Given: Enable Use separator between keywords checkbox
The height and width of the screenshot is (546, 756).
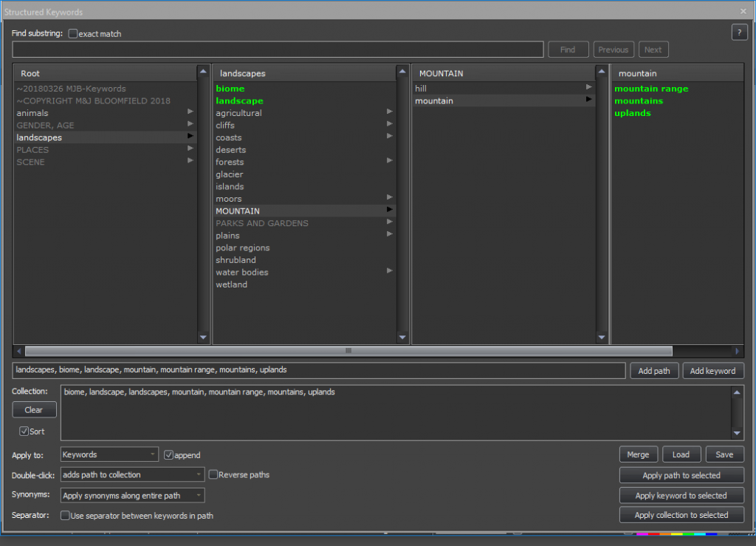Looking at the screenshot, I should coord(65,515).
